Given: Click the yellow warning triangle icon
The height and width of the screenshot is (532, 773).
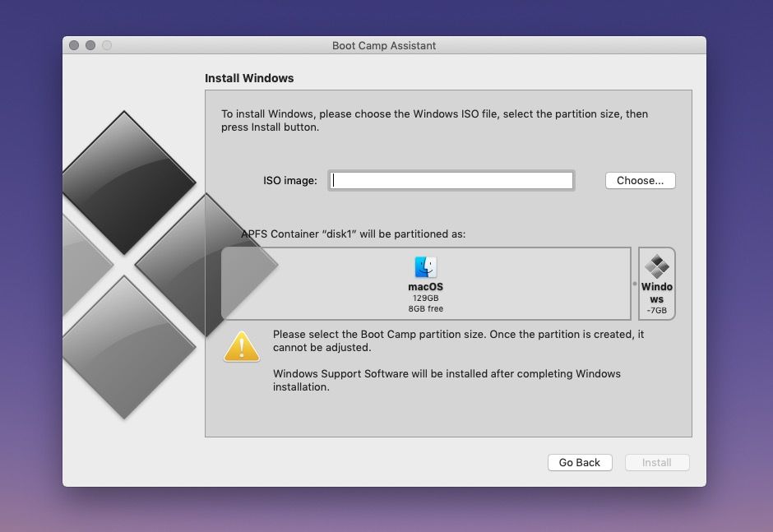Looking at the screenshot, I should click(241, 345).
